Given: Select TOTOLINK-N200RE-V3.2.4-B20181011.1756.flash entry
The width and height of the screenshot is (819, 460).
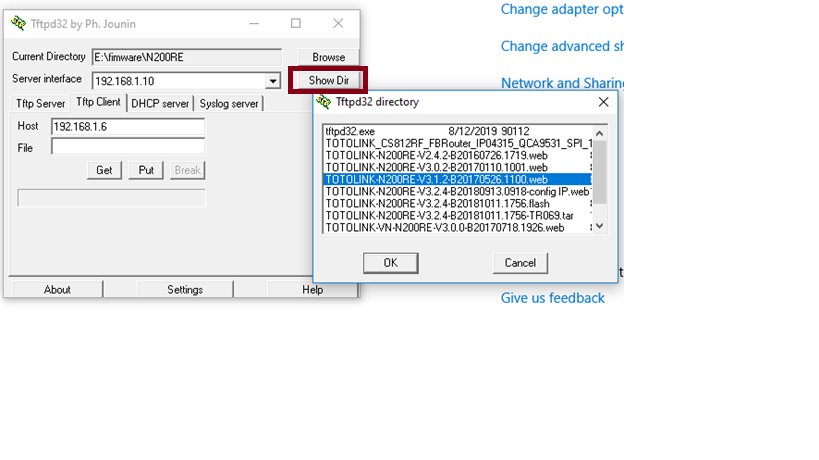Looking at the screenshot, I should (457, 204).
